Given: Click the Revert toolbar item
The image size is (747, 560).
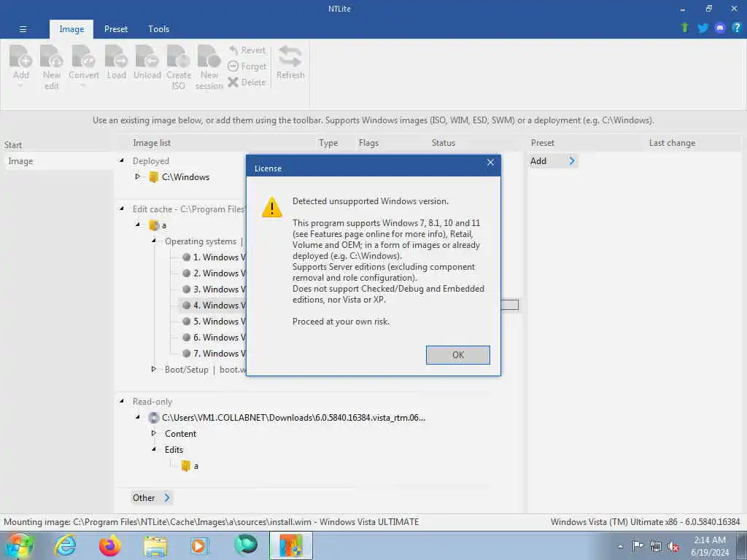Looking at the screenshot, I should click(247, 50).
